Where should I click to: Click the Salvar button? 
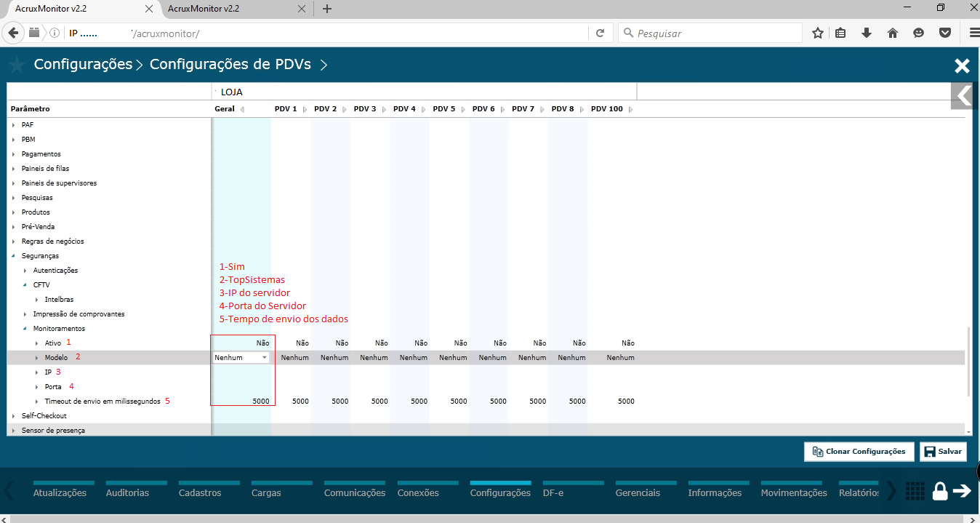(x=943, y=452)
